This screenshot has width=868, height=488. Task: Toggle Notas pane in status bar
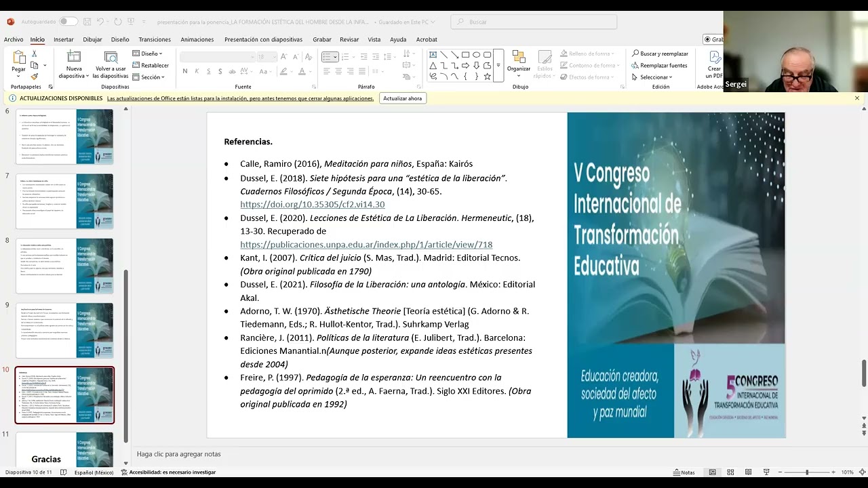pos(684,472)
